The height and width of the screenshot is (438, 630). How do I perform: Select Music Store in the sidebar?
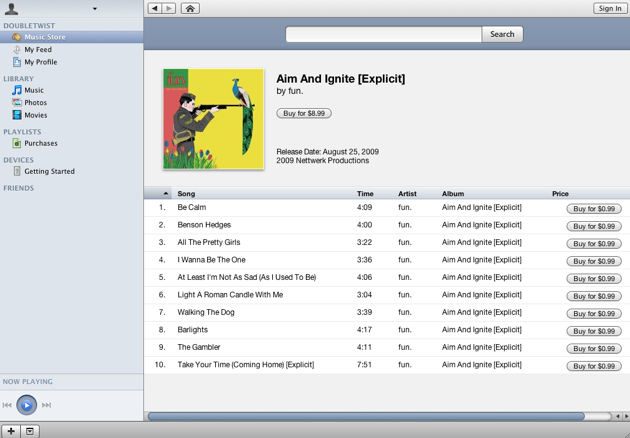coord(72,37)
